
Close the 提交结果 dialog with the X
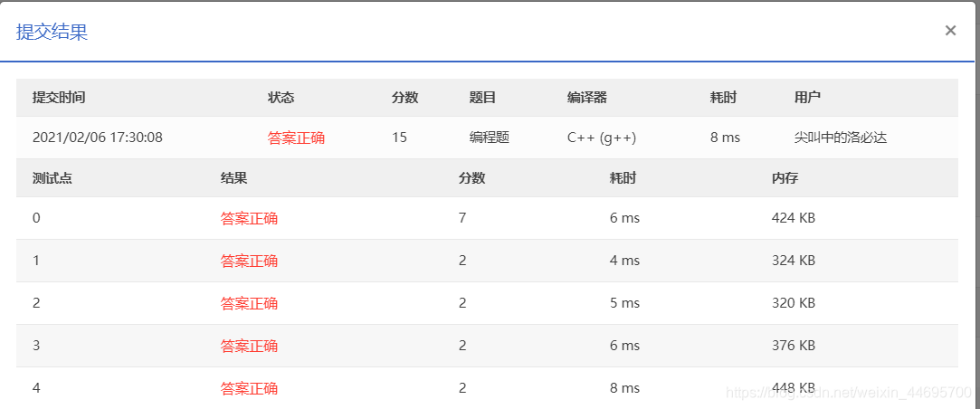(x=950, y=31)
